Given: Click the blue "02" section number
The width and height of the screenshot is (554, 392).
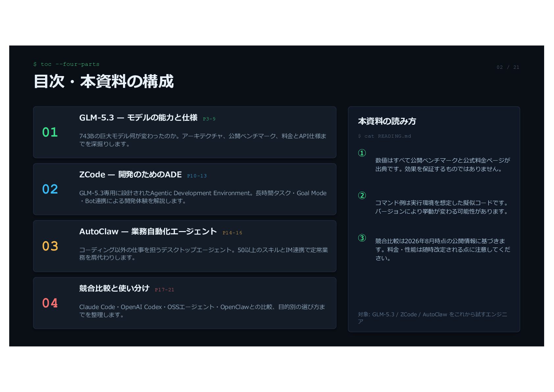Looking at the screenshot, I should (x=50, y=189).
